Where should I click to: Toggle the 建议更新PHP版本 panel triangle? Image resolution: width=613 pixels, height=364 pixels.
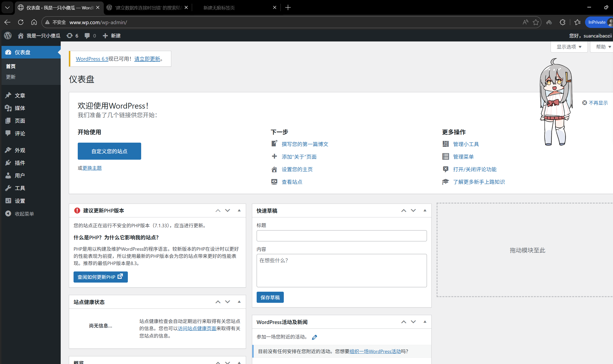click(x=239, y=211)
